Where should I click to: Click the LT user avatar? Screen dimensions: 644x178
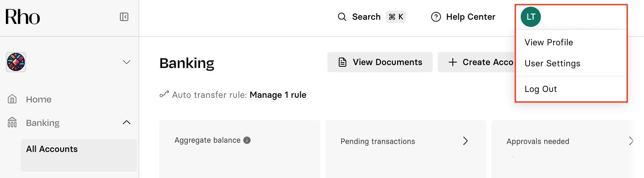pos(531,17)
